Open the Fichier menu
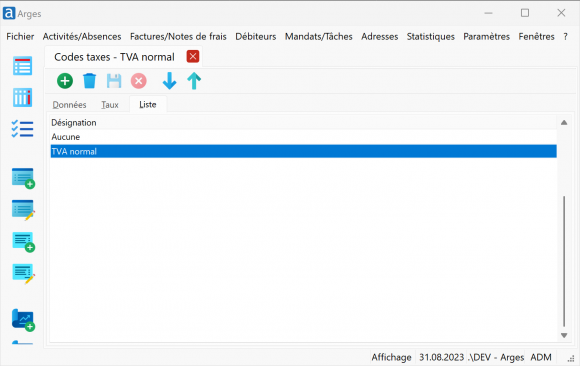 [x=20, y=36]
